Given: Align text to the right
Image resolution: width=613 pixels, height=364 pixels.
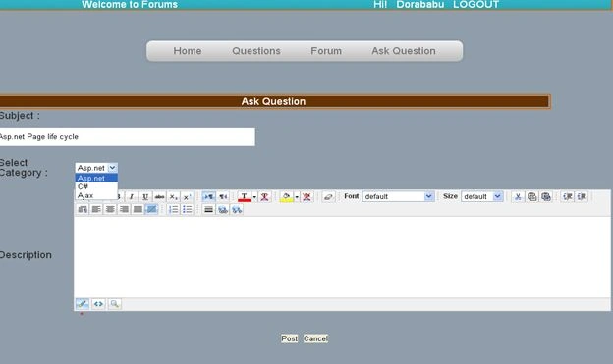Looking at the screenshot, I should pyautogui.click(x=124, y=210).
